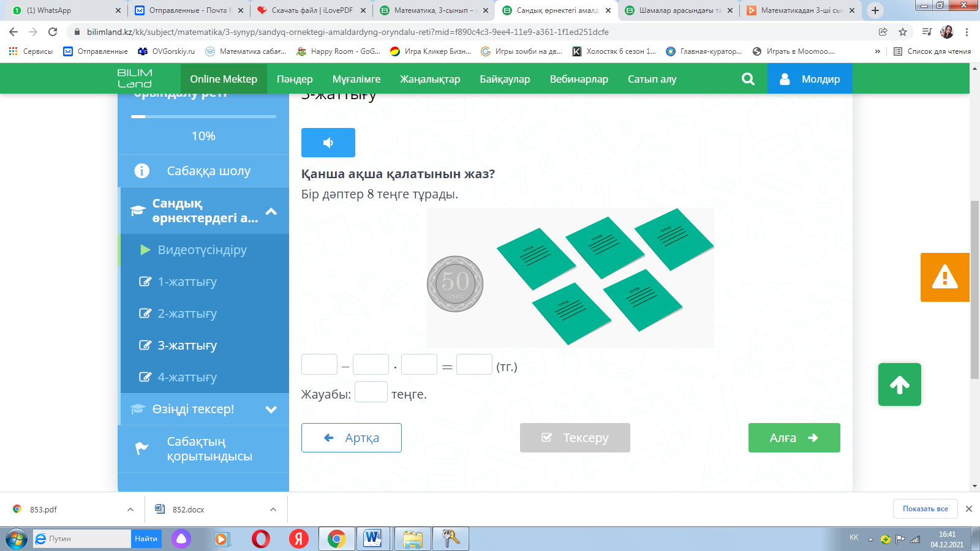Image resolution: width=980 pixels, height=551 pixels.
Task: Share this page from the address bar
Action: [883, 32]
